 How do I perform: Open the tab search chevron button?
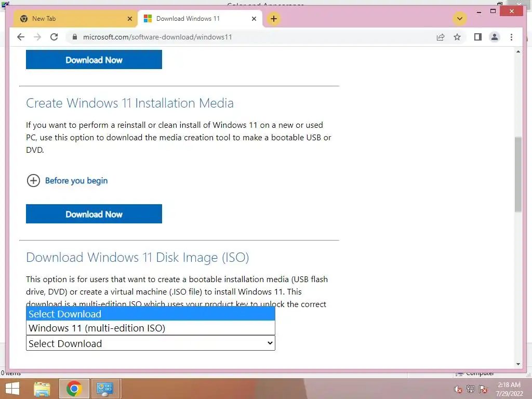460,19
